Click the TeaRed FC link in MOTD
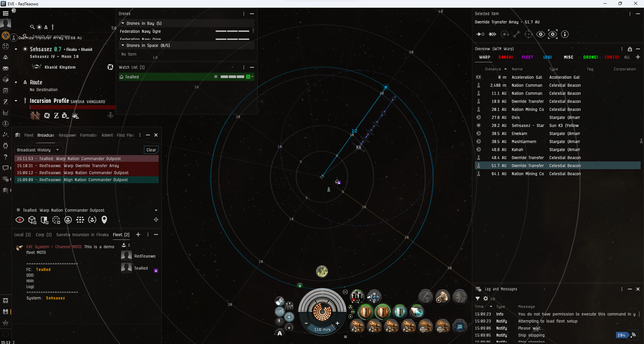This screenshot has height=344, width=644. (x=43, y=270)
